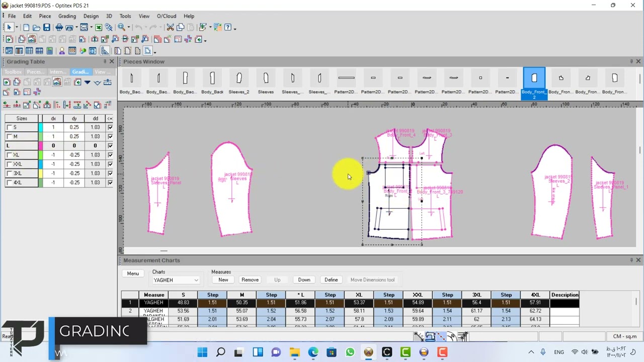Click the last piece outline icon in third toolbar row
The width and height of the screenshot is (644, 362).
[147, 51]
